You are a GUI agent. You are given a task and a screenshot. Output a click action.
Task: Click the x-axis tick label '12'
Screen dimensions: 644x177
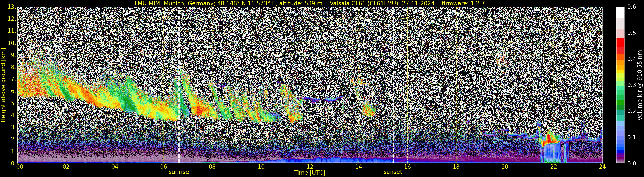(310, 166)
